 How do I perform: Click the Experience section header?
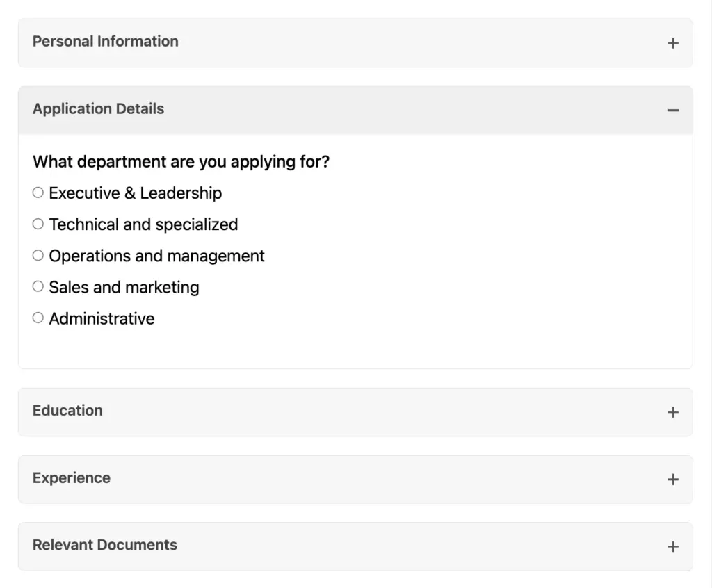click(71, 478)
